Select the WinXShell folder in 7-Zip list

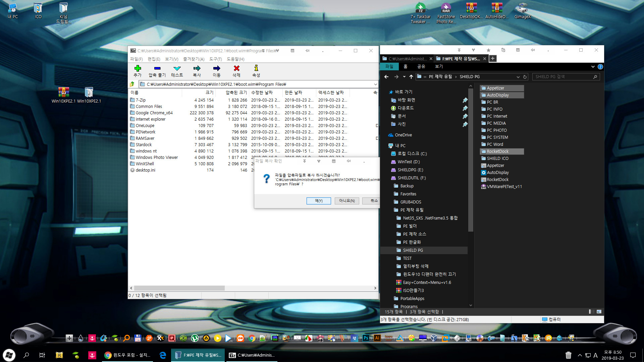145,164
